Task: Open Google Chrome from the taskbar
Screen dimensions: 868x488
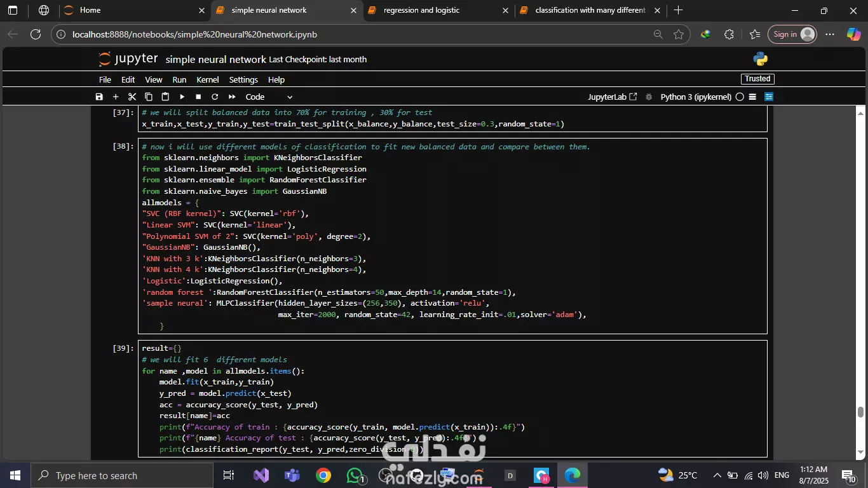Action: click(323, 475)
